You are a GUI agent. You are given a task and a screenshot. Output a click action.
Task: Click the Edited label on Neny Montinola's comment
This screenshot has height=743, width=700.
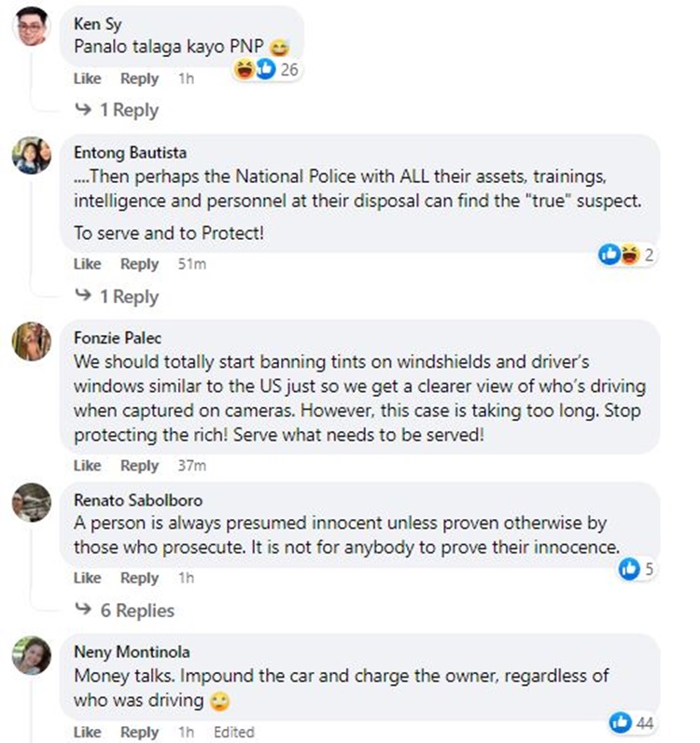[x=233, y=733]
